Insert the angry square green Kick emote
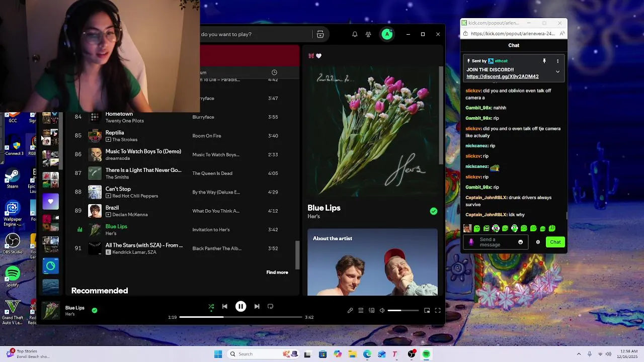The height and width of the screenshot is (362, 644). click(487, 228)
